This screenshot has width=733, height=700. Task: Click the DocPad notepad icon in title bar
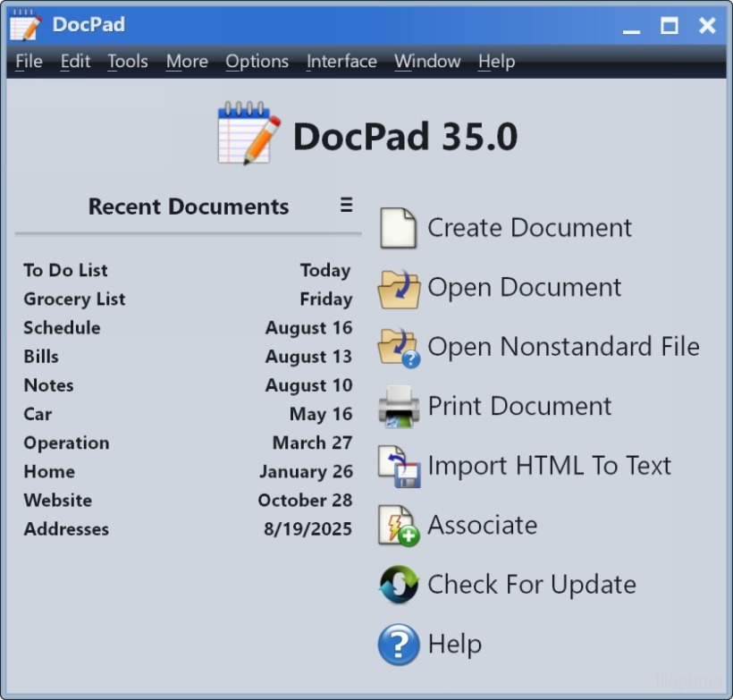tap(26, 25)
